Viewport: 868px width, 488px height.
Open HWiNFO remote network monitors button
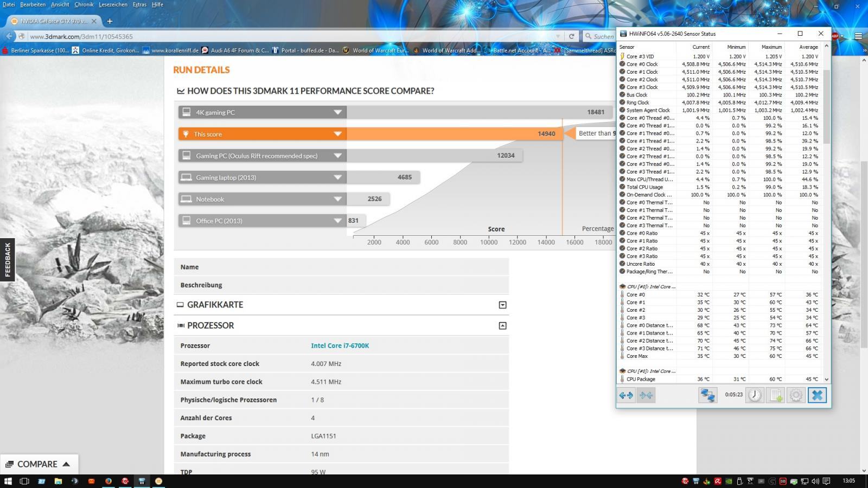point(707,395)
